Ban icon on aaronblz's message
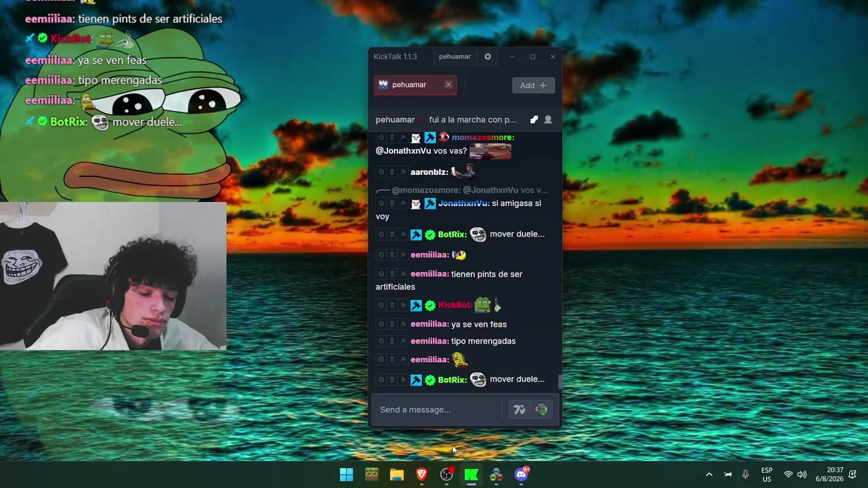The height and width of the screenshot is (488, 868). [381, 172]
